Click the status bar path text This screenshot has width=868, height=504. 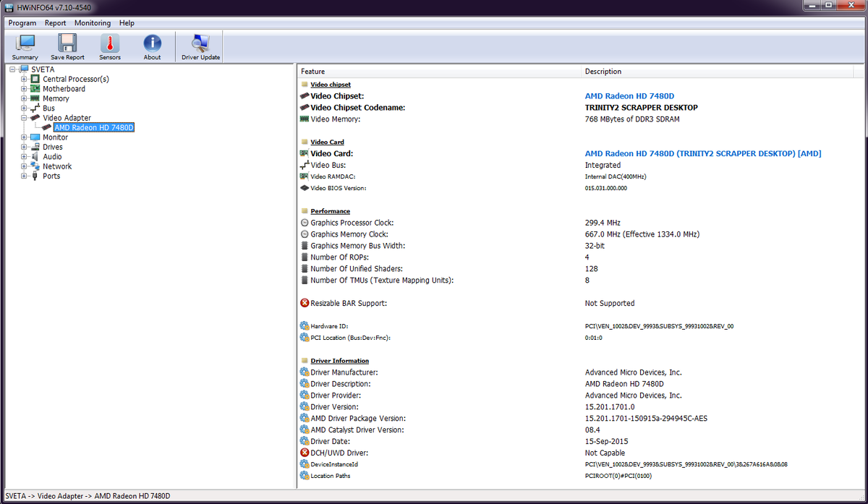88,496
